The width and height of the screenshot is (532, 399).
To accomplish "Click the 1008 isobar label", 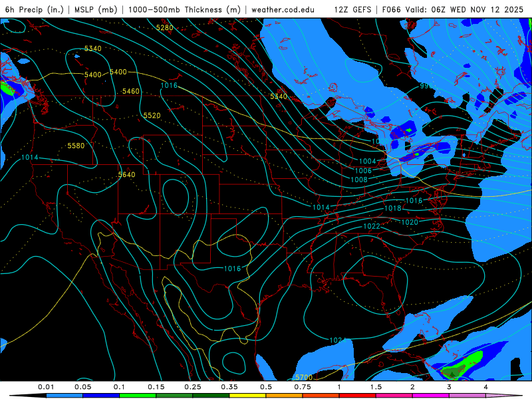I will click(359, 180).
